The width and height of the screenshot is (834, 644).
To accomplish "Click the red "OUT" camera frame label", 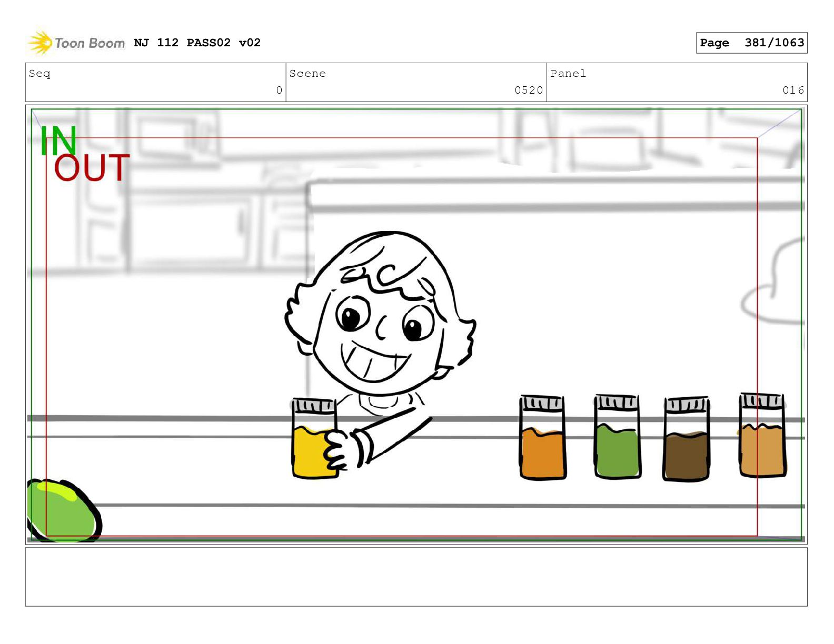I will (x=92, y=168).
